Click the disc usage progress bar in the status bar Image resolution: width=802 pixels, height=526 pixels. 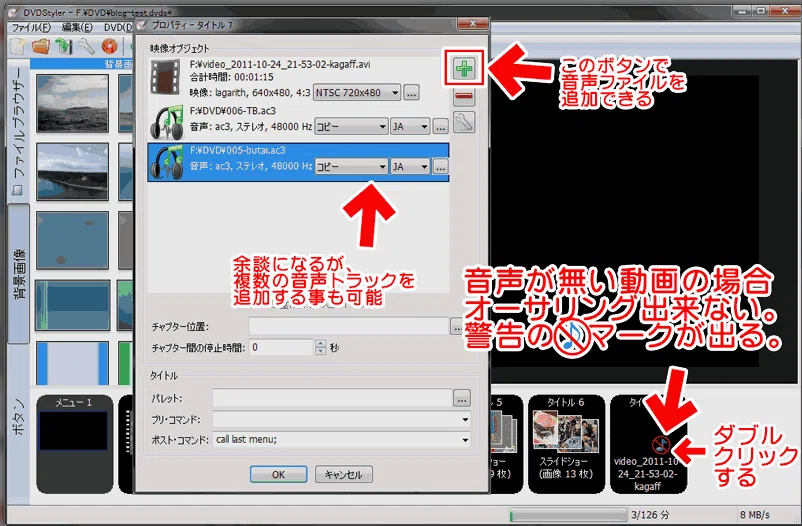click(568, 514)
